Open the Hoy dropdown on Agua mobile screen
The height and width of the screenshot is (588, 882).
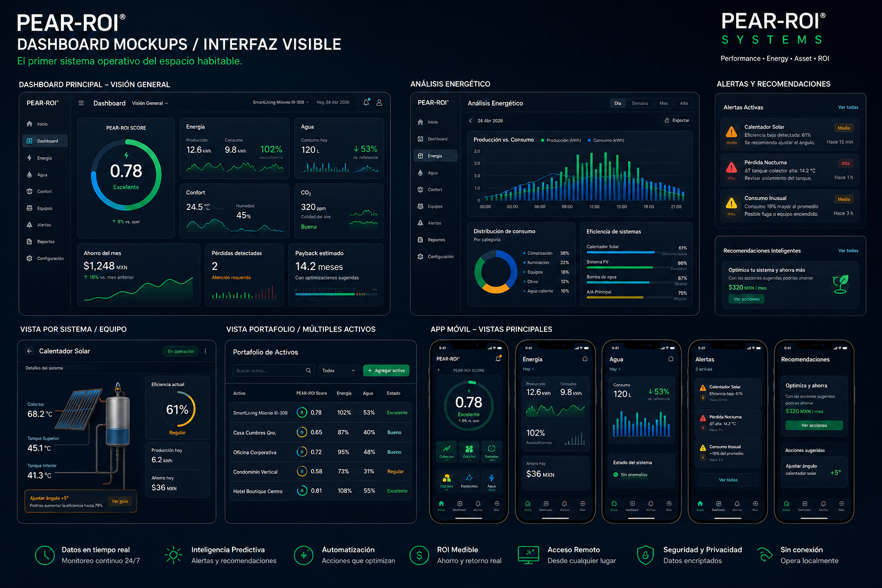click(614, 369)
